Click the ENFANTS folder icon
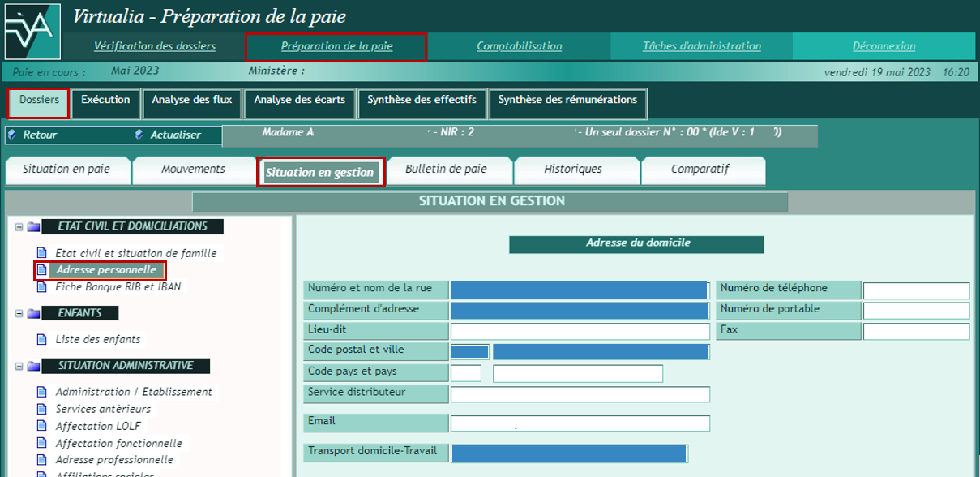980x477 pixels. pos(33,313)
